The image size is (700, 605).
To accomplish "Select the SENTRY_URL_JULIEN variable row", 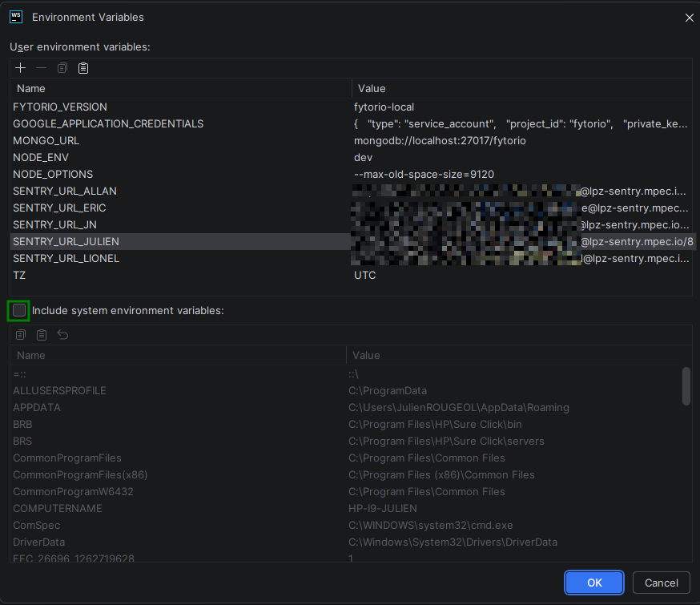I will (66, 241).
